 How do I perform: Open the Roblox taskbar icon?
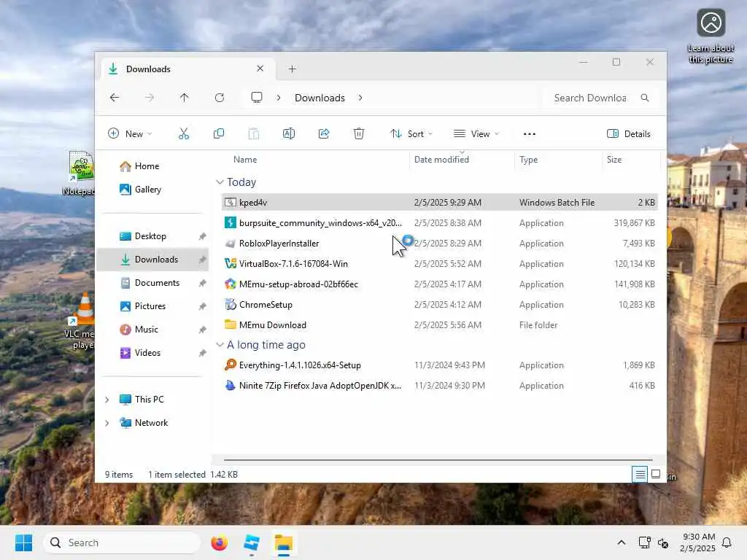tap(252, 542)
